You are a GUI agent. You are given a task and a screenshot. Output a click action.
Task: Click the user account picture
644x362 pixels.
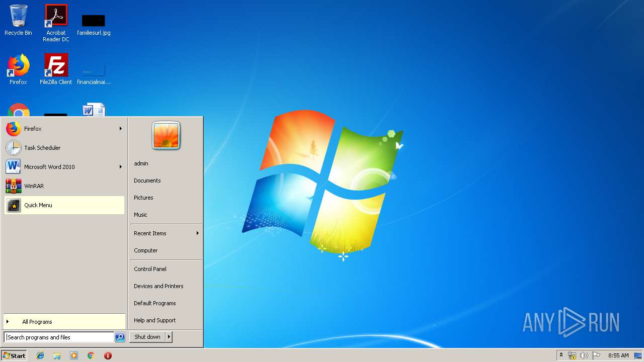click(166, 136)
